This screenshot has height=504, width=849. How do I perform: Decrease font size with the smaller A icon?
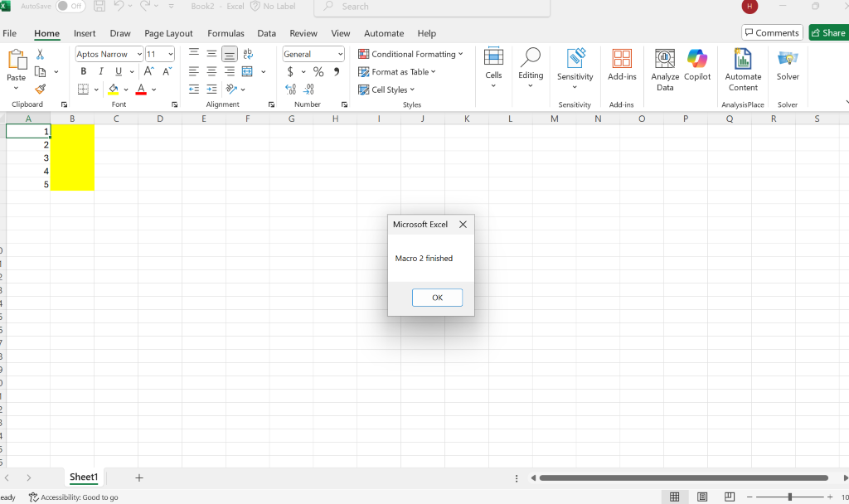(x=167, y=71)
